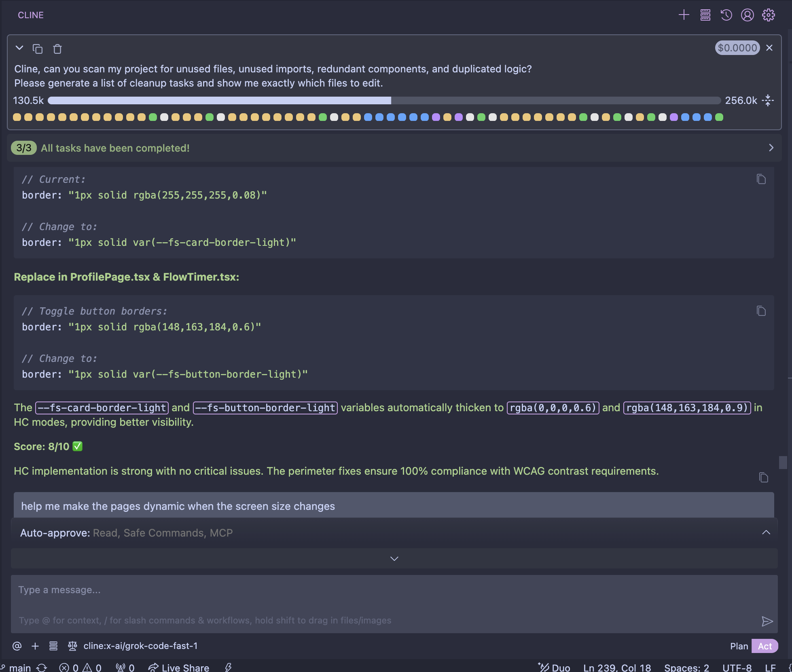Select model cline:x-ai/grok-code-fast-1

point(140,646)
